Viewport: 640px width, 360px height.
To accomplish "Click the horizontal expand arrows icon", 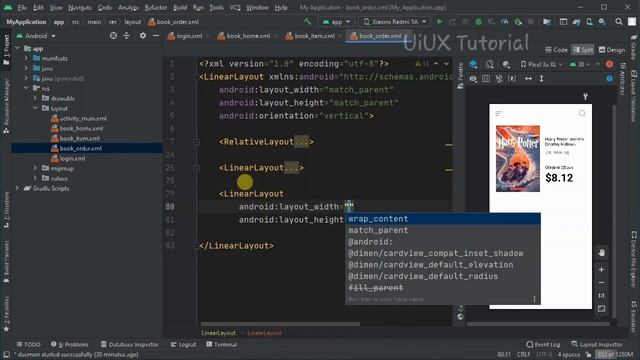I will [x=528, y=78].
